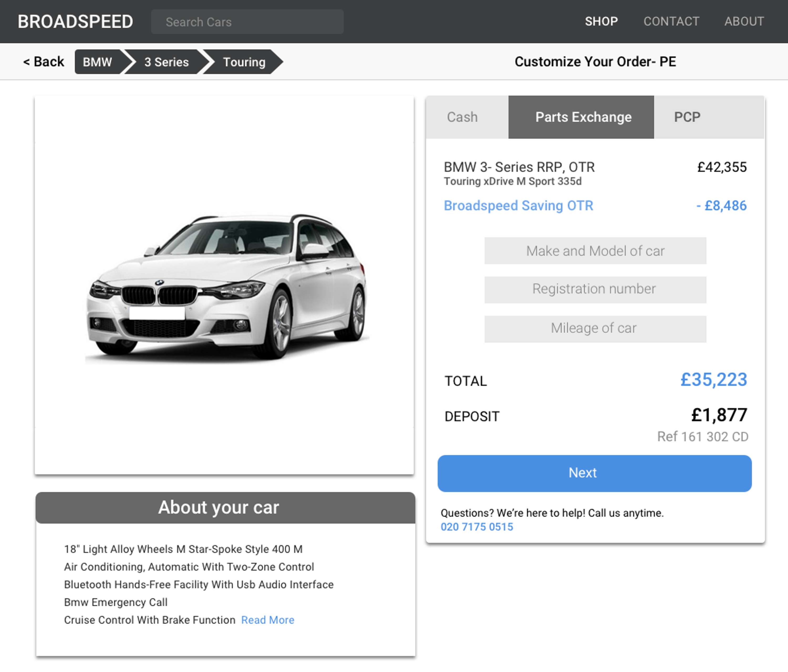The image size is (788, 672).
Task: Click the About your car header
Action: pyautogui.click(x=226, y=508)
